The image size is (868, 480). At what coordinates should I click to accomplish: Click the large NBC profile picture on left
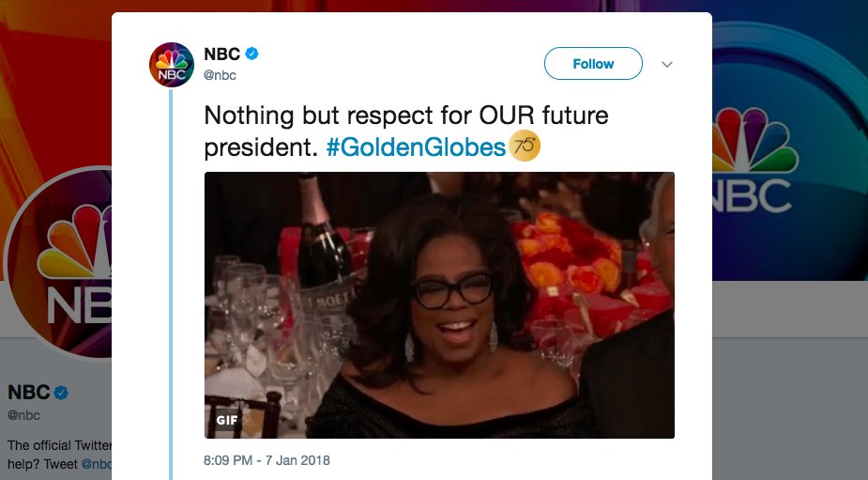[x=58, y=262]
